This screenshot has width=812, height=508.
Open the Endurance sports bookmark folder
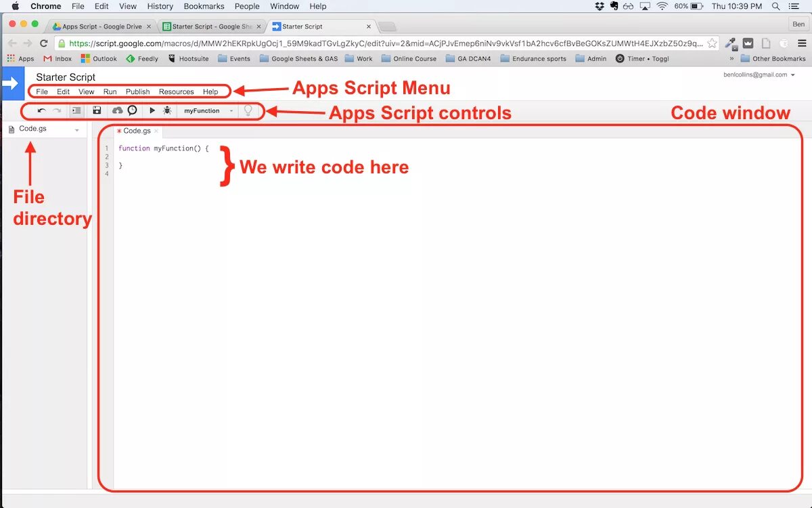(533, 58)
